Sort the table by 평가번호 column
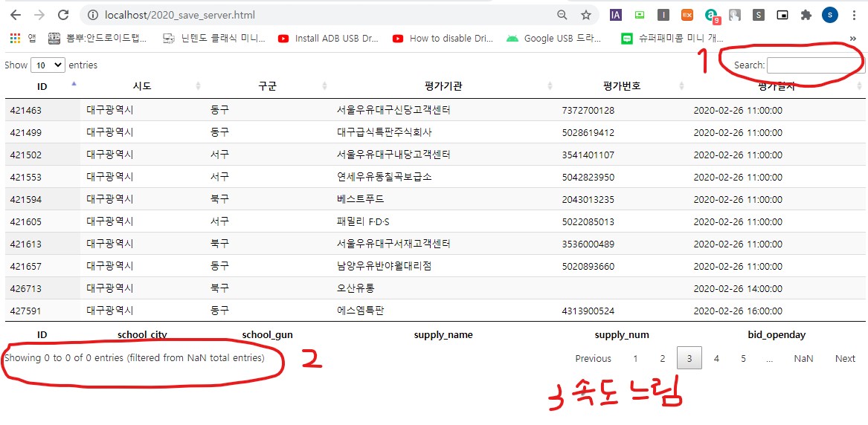The image size is (868, 425). (622, 86)
